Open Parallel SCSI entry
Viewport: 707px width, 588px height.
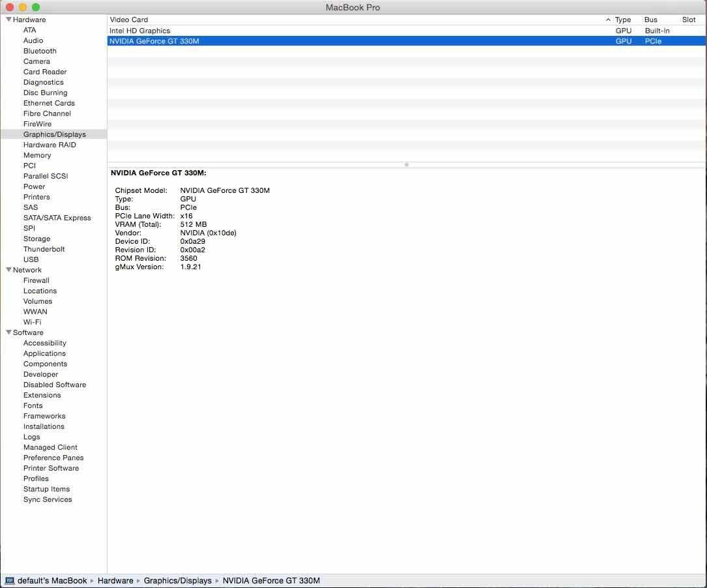pos(46,176)
